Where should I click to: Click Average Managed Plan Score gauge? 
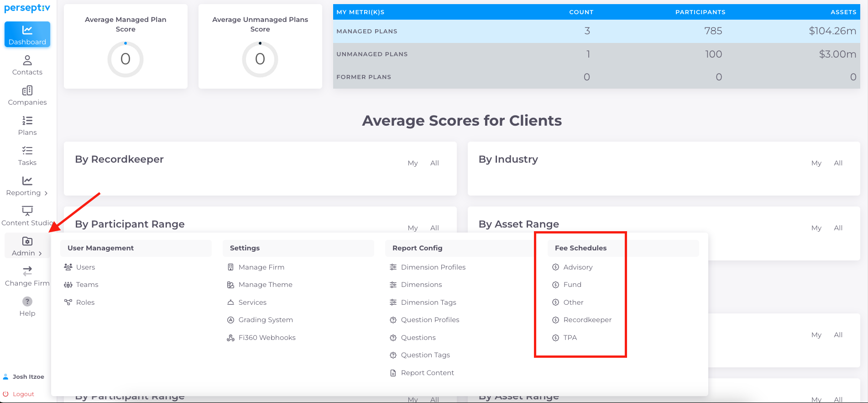pos(125,59)
